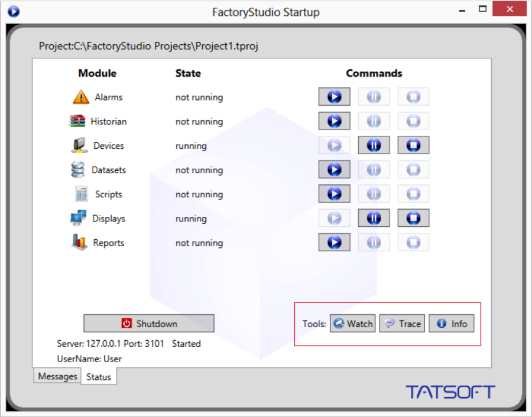The image size is (532, 417).
Task: Open the Trace tool
Action: pyautogui.click(x=402, y=324)
